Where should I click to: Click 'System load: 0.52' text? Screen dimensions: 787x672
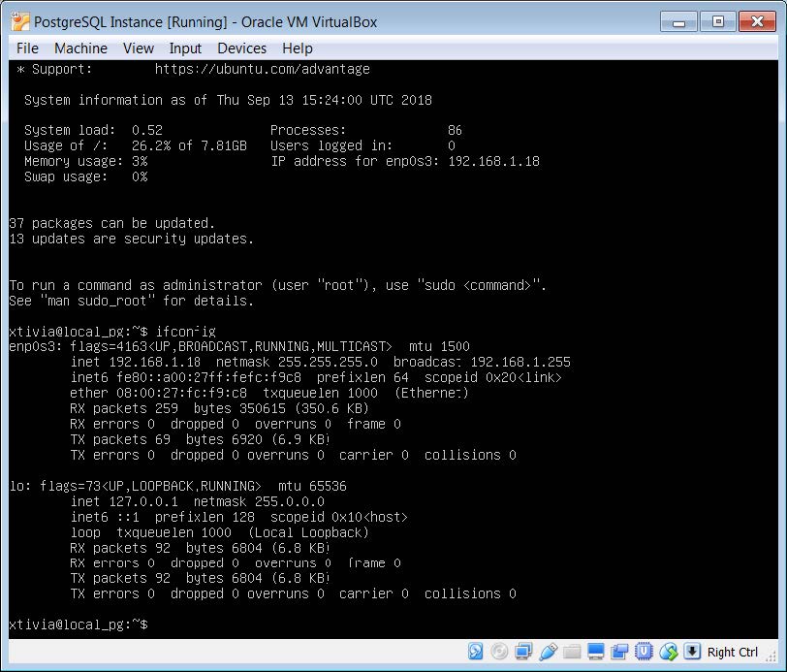tap(93, 130)
